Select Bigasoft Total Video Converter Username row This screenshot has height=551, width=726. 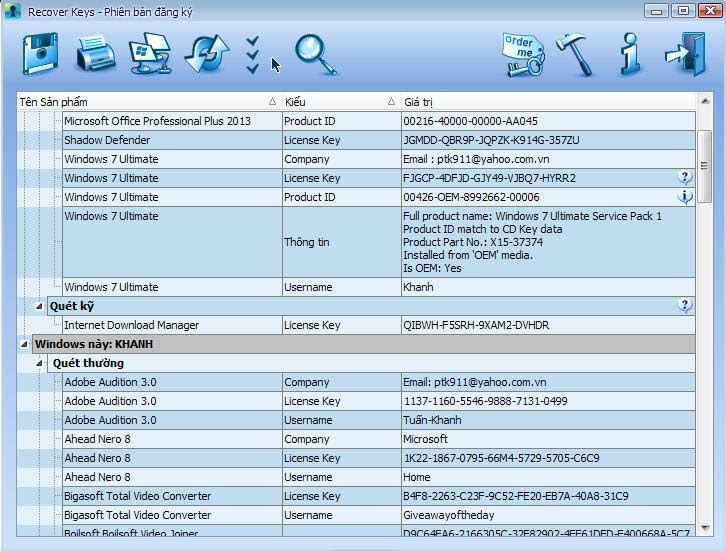point(379,515)
